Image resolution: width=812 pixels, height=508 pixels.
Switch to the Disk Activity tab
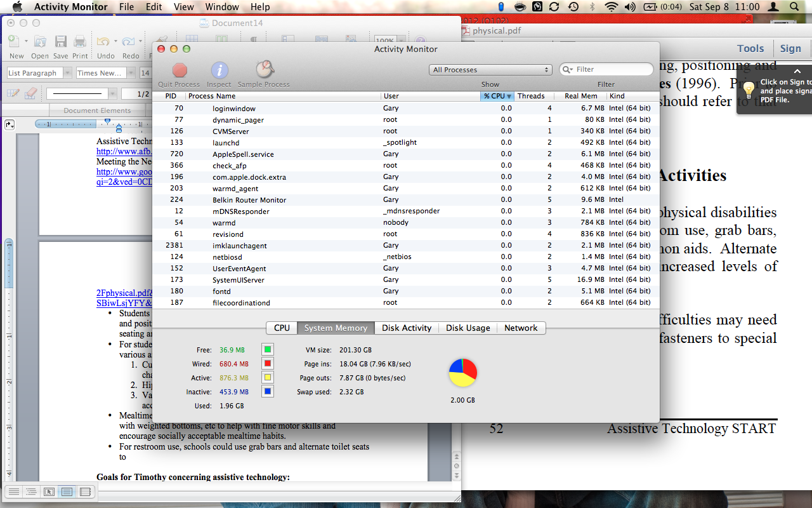[x=407, y=328]
